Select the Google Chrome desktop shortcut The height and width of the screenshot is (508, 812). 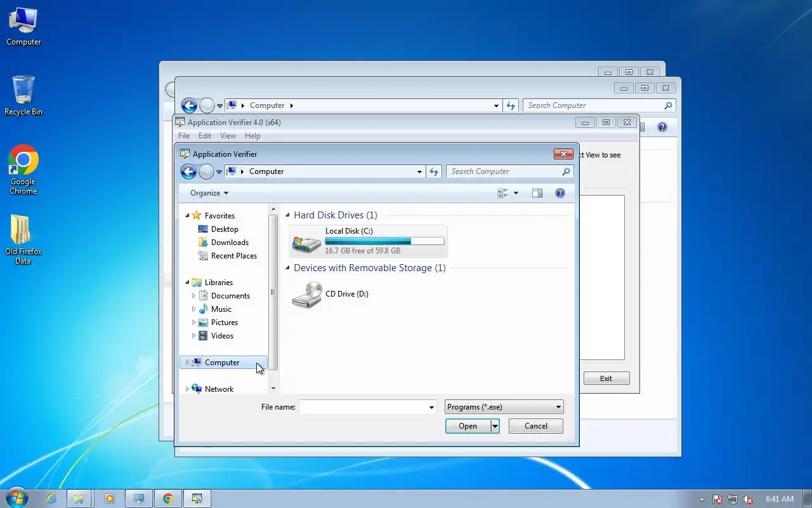(x=23, y=170)
